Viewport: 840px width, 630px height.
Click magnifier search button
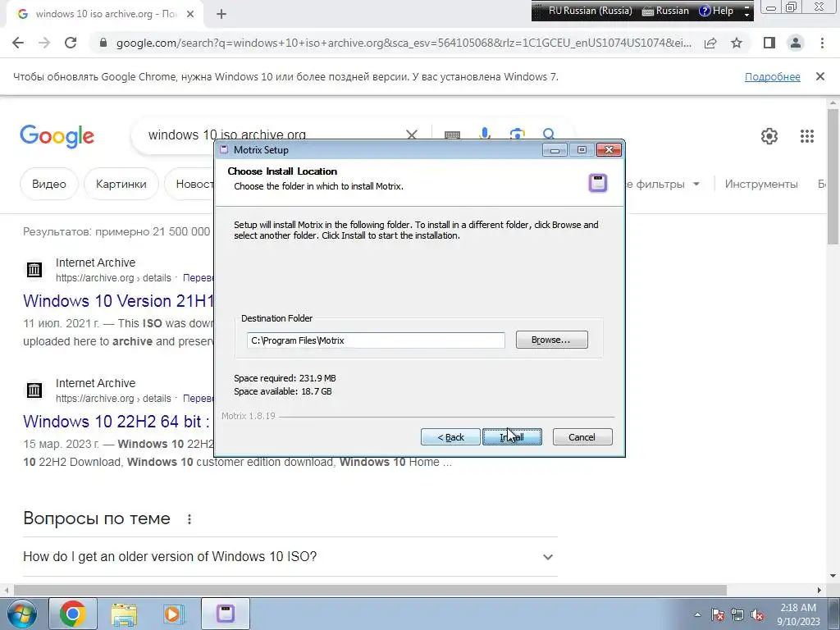(x=549, y=134)
